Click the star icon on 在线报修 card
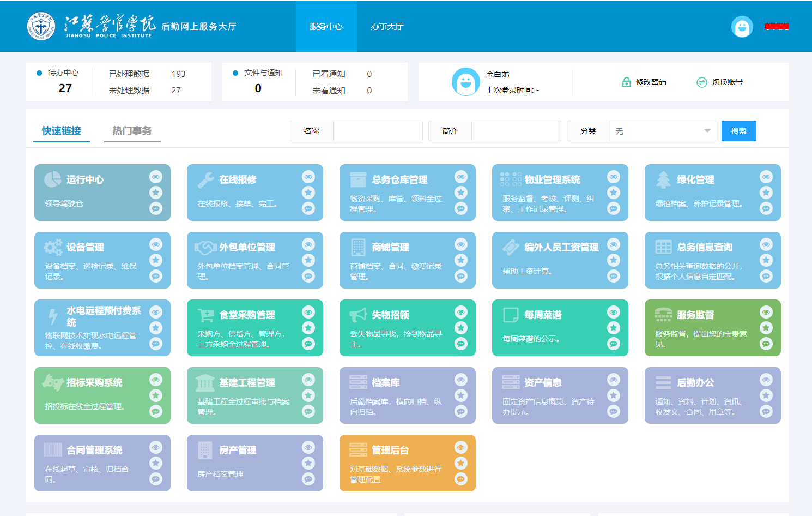Screen dimensions: 812x516 pyautogui.click(x=308, y=193)
